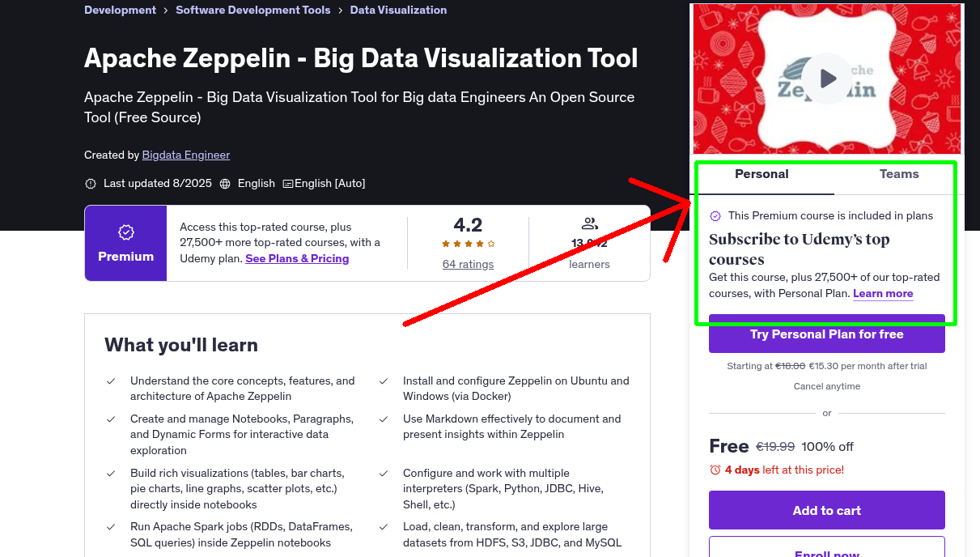This screenshot has width=980, height=557.
Task: Switch to the Personal tab
Action: (x=762, y=174)
